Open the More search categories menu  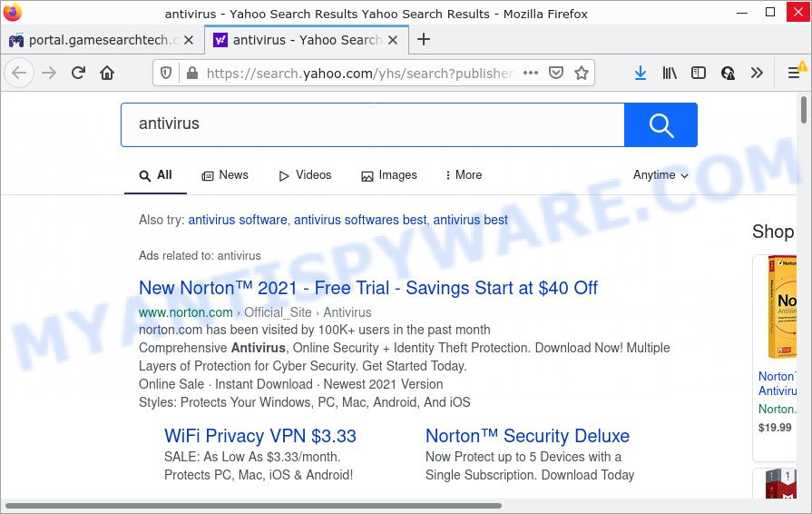point(464,175)
